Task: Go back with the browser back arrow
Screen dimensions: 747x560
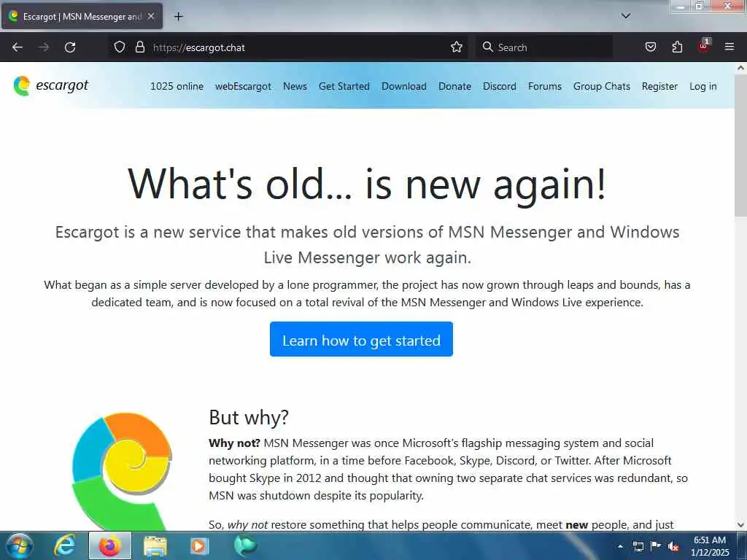Action: pyautogui.click(x=18, y=47)
